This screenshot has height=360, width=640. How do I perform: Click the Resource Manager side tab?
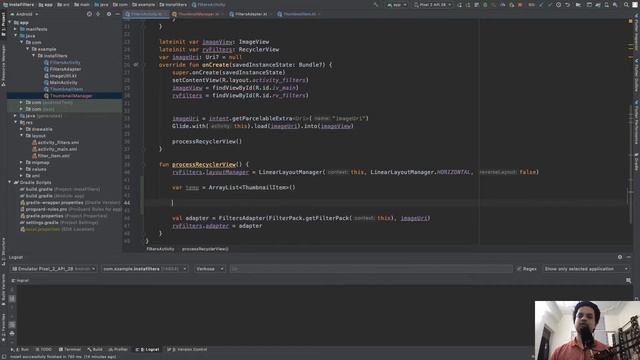(x=4, y=65)
